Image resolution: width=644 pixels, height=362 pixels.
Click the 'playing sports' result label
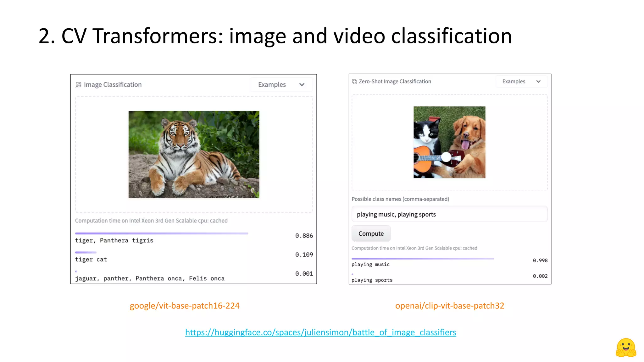tap(372, 280)
